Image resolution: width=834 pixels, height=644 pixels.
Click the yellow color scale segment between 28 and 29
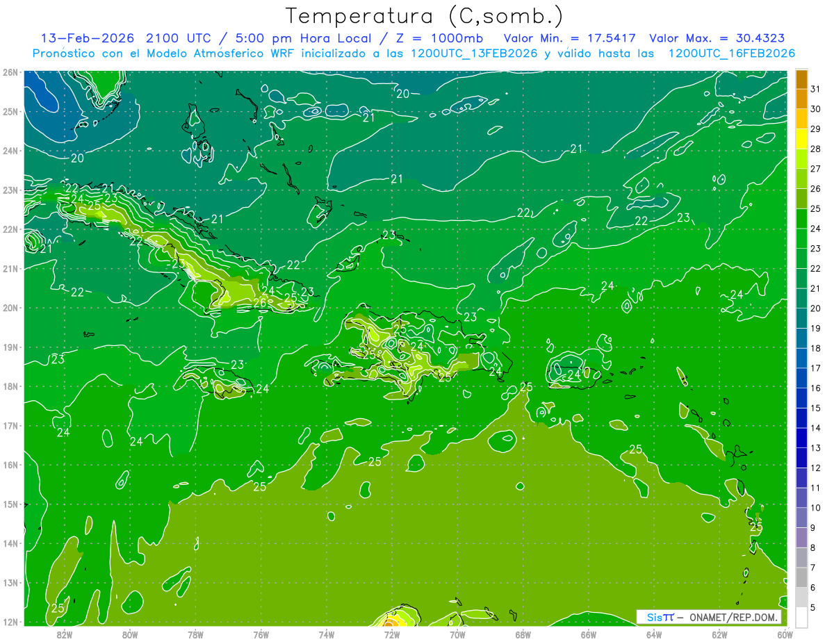(801, 139)
